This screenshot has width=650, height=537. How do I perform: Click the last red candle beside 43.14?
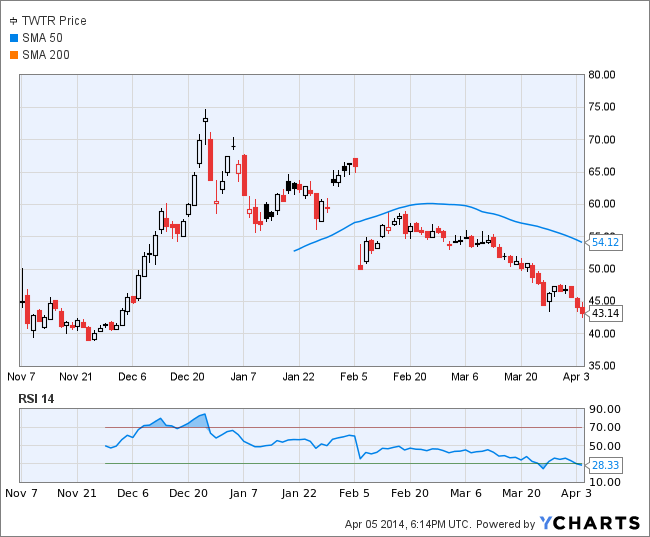(x=582, y=310)
